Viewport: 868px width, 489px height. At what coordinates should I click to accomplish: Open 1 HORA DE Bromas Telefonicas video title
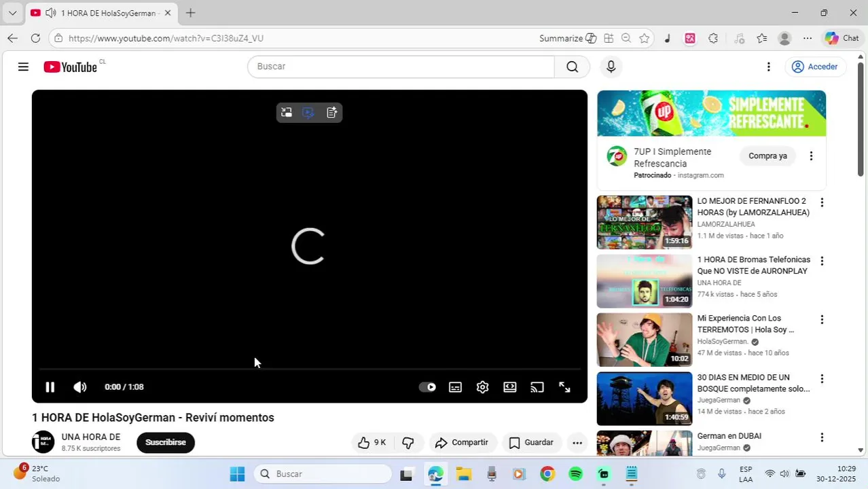click(x=753, y=265)
